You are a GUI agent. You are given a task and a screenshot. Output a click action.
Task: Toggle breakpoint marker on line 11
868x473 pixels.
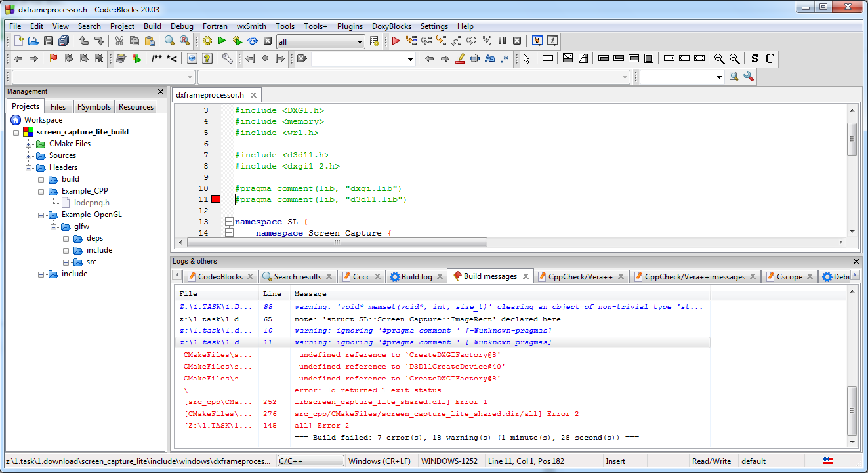[216, 199]
